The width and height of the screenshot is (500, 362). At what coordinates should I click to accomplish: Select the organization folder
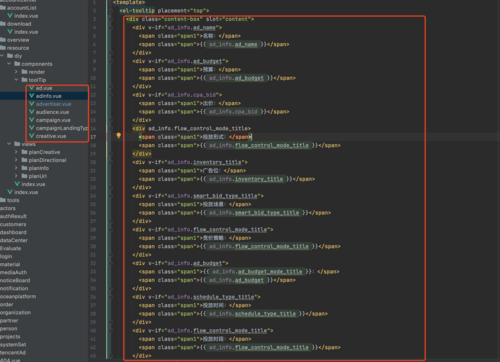coord(15,312)
